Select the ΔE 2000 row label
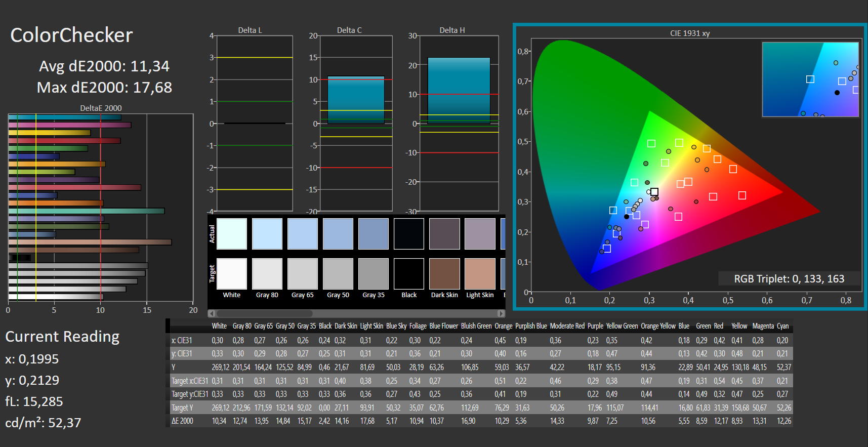 point(183,421)
